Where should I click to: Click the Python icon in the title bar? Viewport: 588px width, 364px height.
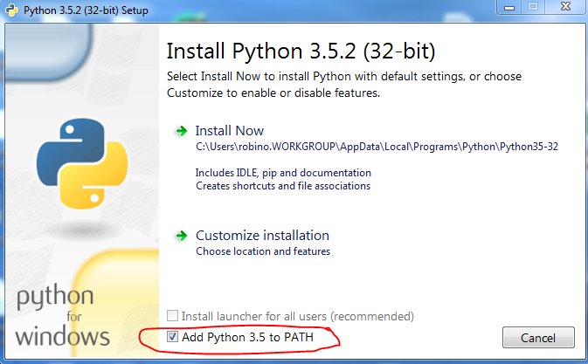click(x=11, y=10)
